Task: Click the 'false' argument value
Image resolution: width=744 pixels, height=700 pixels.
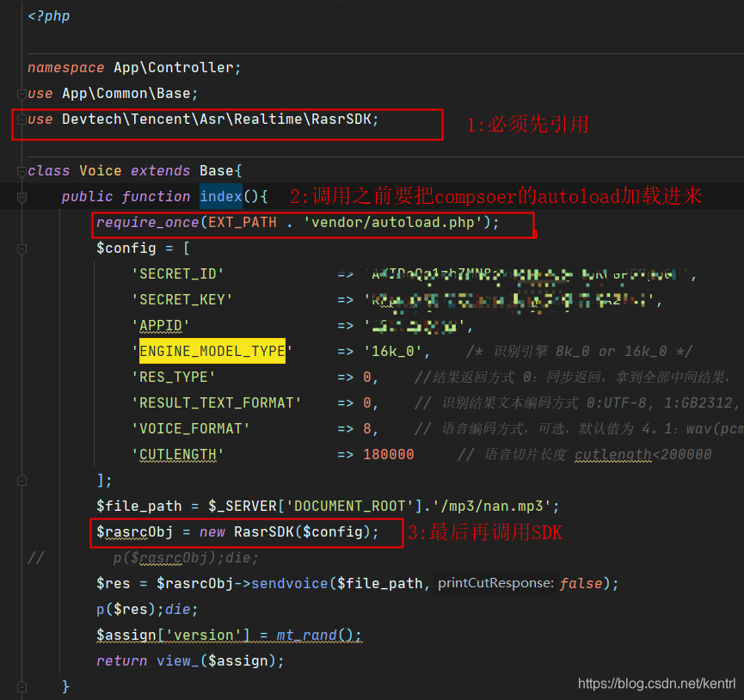Action: tap(581, 583)
